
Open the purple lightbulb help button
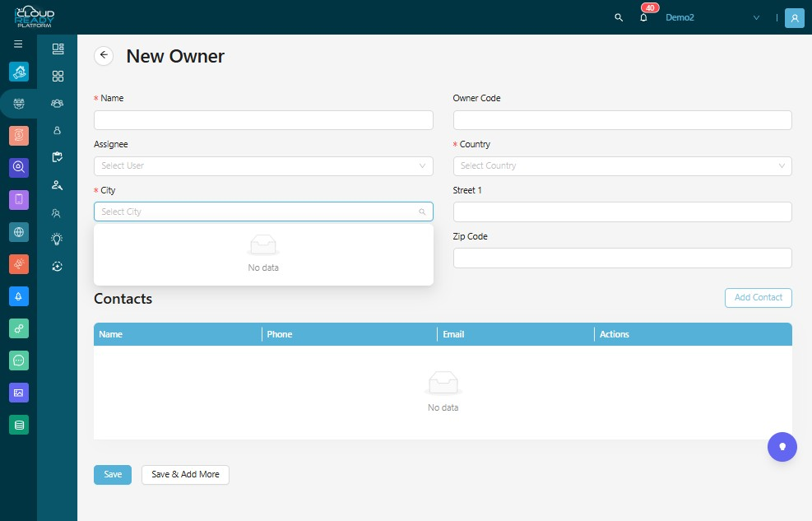pyautogui.click(x=782, y=446)
